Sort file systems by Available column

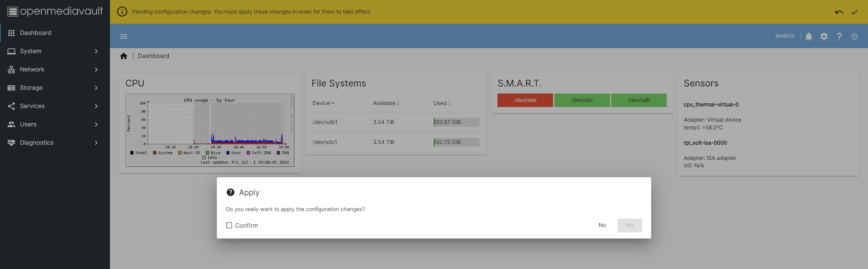pyautogui.click(x=386, y=103)
